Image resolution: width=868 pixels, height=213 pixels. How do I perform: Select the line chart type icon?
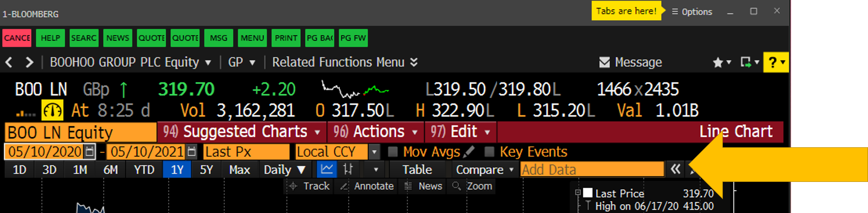(327, 170)
